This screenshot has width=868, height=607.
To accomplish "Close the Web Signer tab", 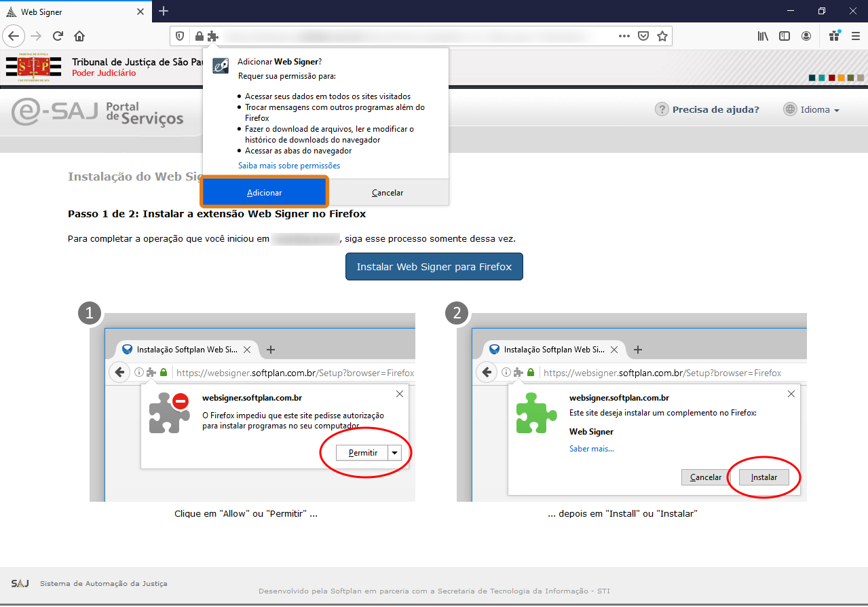I will [x=140, y=12].
